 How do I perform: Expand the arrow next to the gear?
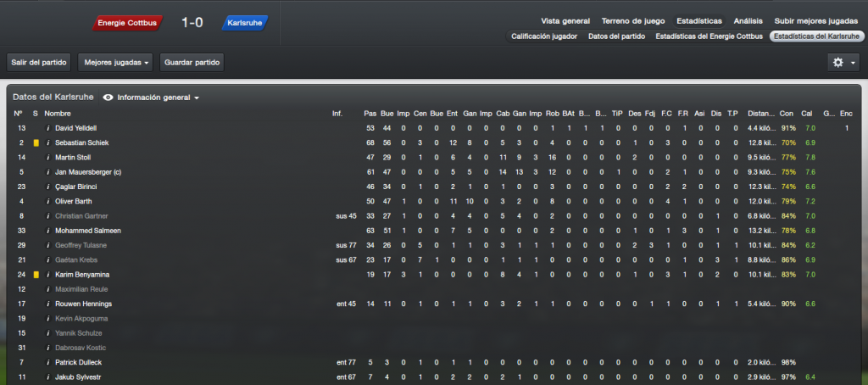pyautogui.click(x=853, y=63)
